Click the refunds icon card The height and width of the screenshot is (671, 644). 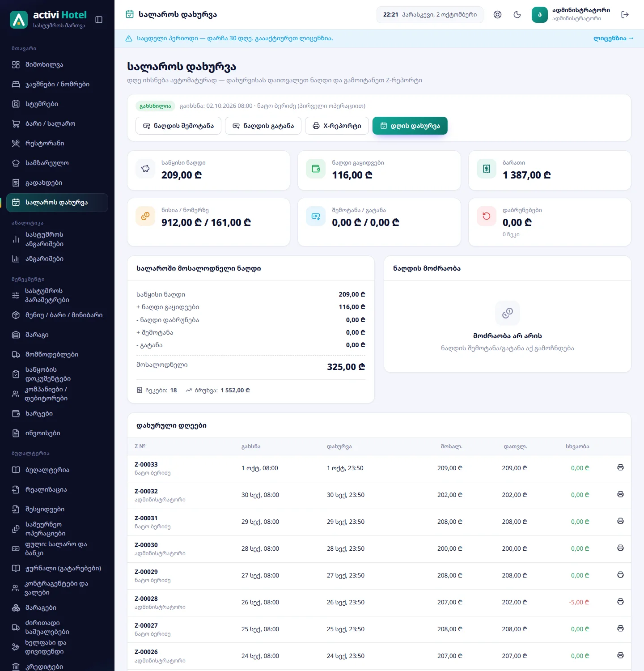[x=487, y=216]
